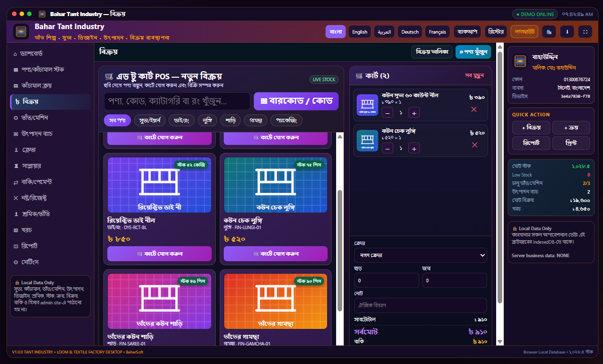Open তাঁত/মেশিন sidebar item
The height and width of the screenshot is (364, 603).
point(50,118)
